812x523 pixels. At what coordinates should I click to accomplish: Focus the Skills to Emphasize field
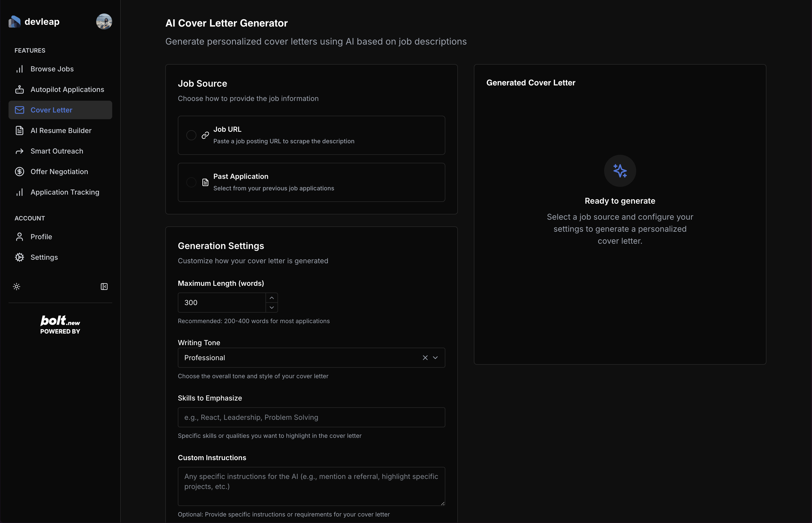(311, 417)
